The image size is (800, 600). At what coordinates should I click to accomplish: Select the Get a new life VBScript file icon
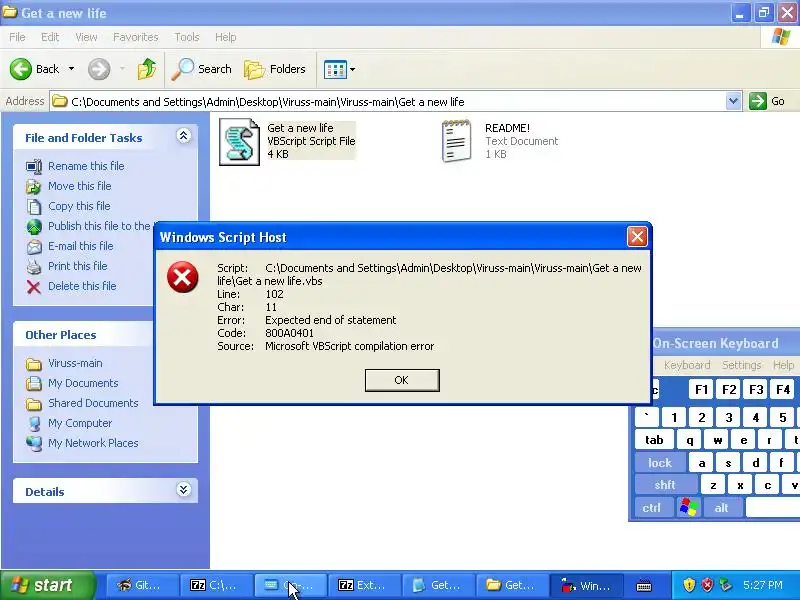(x=239, y=142)
